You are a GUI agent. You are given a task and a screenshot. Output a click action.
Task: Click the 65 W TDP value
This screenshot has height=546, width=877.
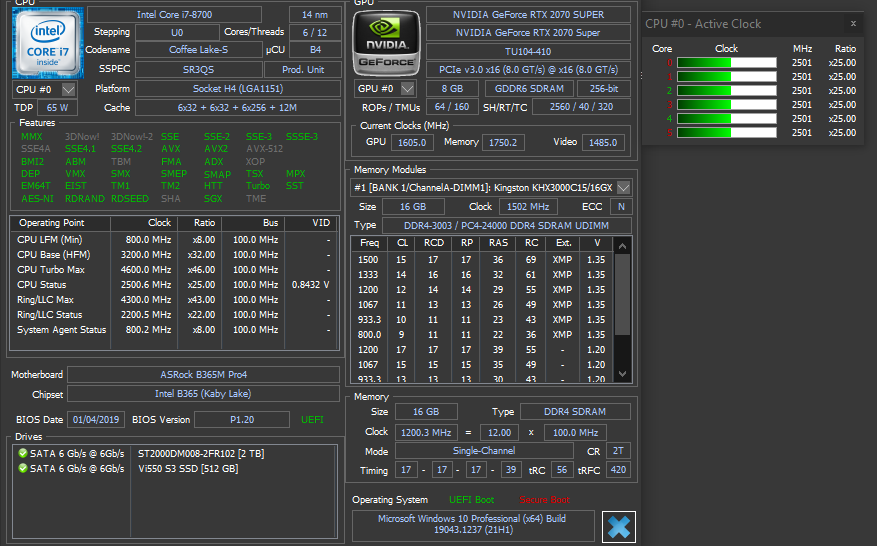coord(57,107)
